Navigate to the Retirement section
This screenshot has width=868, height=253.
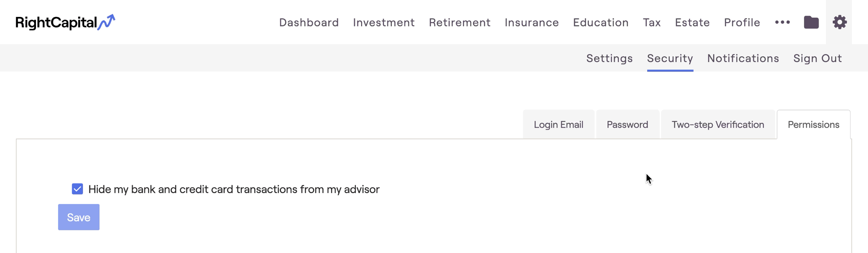point(460,22)
